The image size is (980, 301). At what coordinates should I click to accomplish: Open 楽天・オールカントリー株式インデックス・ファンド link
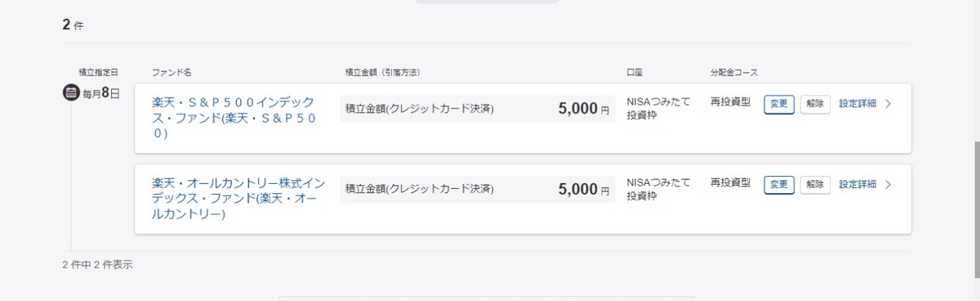[238, 199]
